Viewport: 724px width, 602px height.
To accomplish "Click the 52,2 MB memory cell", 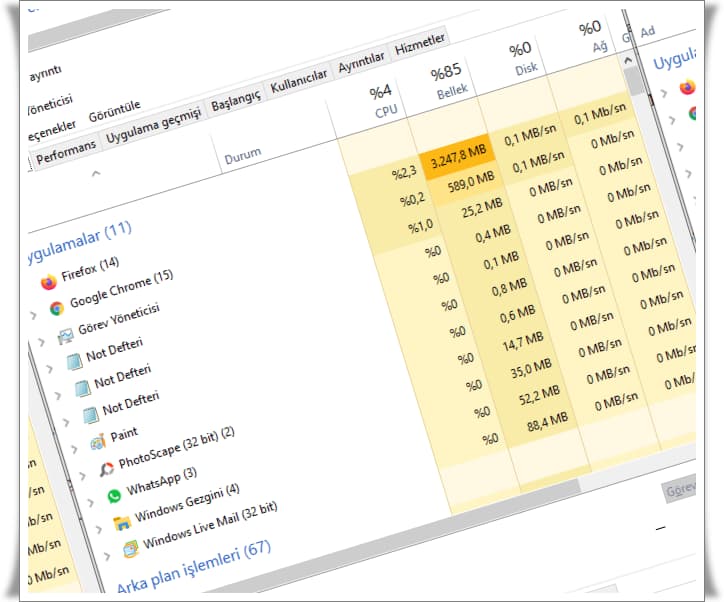I will click(x=539, y=394).
